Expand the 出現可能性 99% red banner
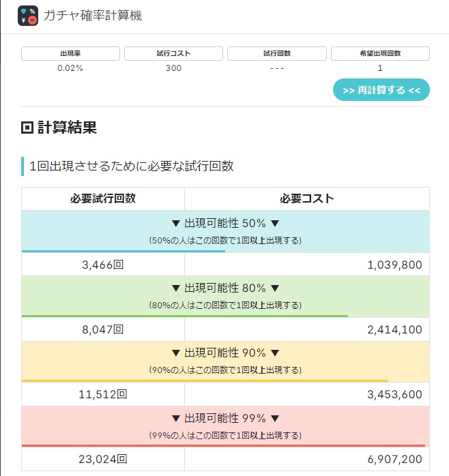The height and width of the screenshot is (476, 449). pos(225,424)
